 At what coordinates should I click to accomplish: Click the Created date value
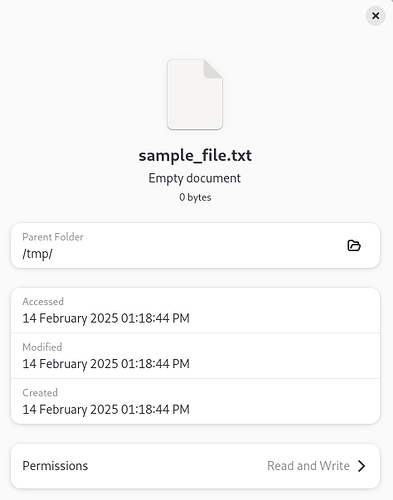[x=106, y=409]
